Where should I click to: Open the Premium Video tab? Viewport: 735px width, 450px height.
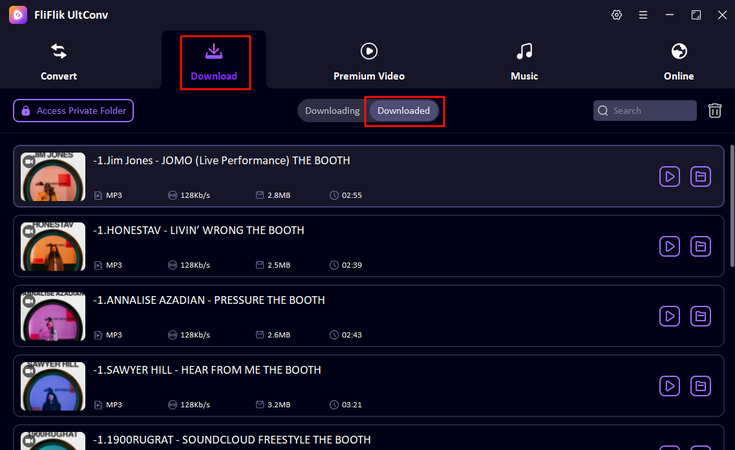pos(369,61)
